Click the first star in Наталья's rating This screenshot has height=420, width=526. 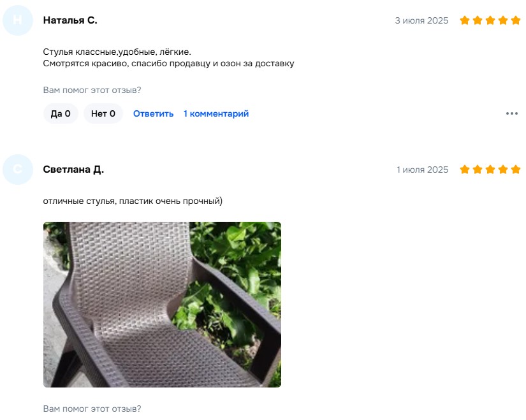point(465,20)
